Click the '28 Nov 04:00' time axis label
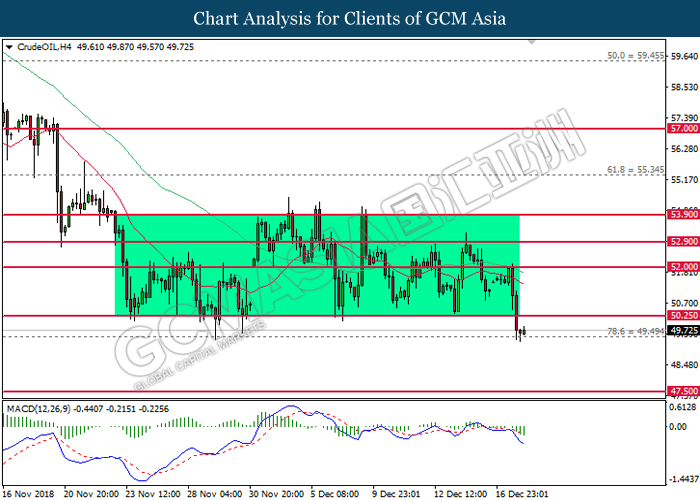 tap(214, 494)
